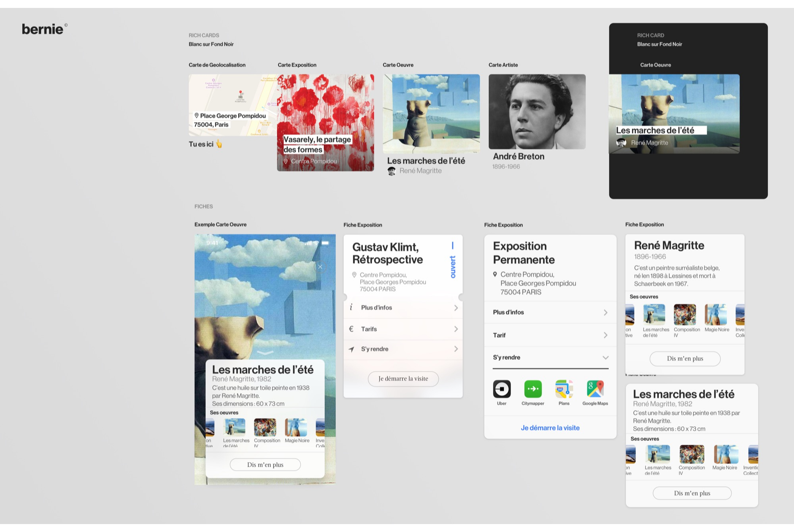Click the collapse chevron above artwork info card
This screenshot has width=794, height=532.
[x=265, y=353]
